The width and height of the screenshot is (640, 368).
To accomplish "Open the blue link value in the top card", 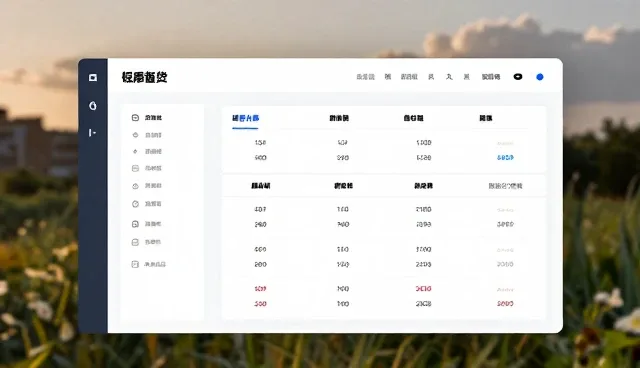I will point(505,157).
